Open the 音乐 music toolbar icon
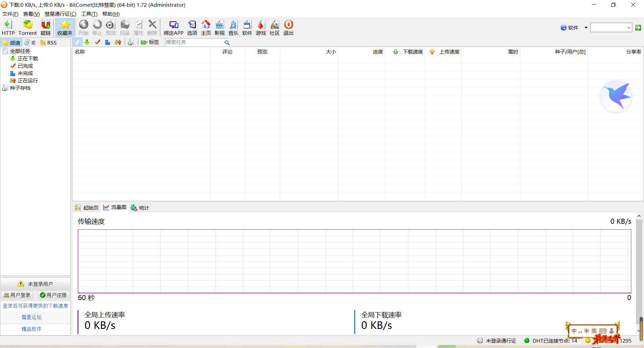 (233, 27)
